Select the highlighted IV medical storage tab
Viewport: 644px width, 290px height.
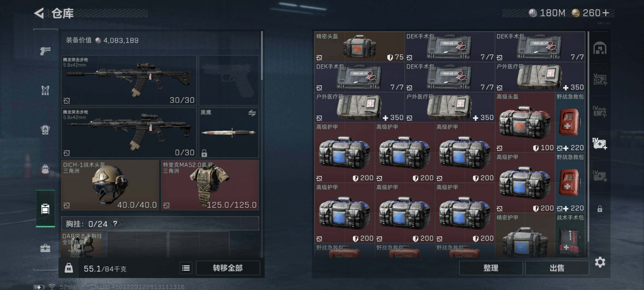tap(600, 144)
